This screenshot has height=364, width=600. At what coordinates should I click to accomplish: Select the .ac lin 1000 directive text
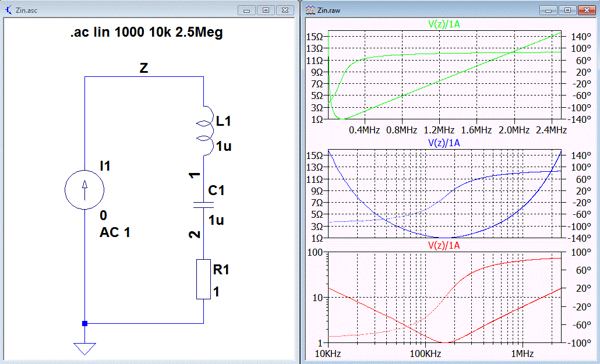click(147, 32)
